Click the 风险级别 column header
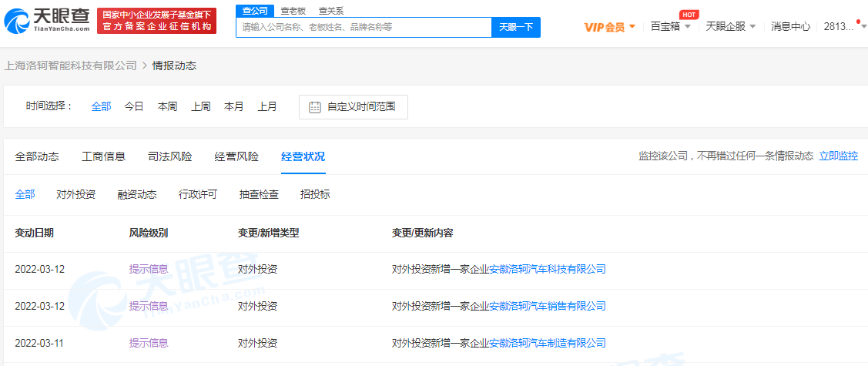This screenshot has height=366, width=868. [149, 233]
